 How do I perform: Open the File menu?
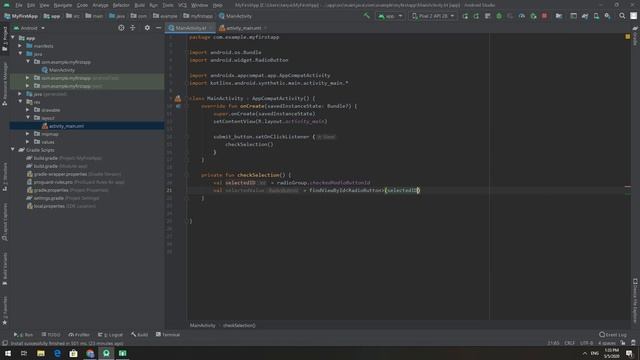[19, 5]
